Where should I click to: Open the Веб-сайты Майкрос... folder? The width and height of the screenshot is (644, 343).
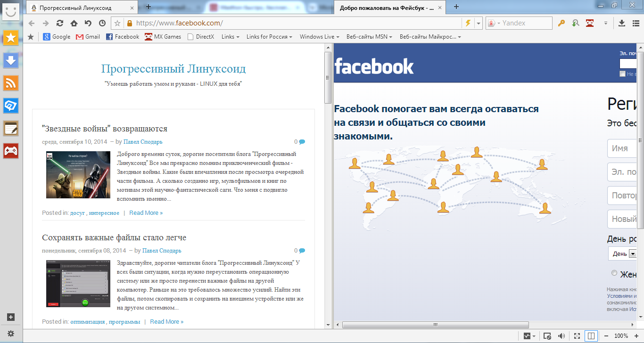pos(430,37)
